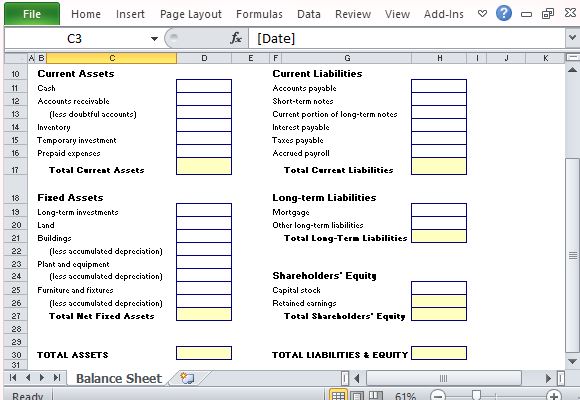Click the Mortgage value cell
The width and height of the screenshot is (580, 400).
pos(439,210)
